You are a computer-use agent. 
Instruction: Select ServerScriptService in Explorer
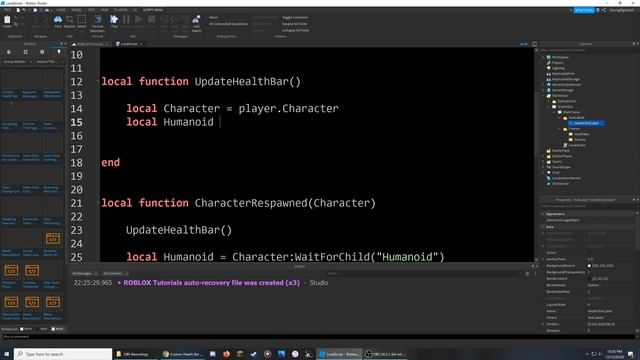click(x=566, y=85)
